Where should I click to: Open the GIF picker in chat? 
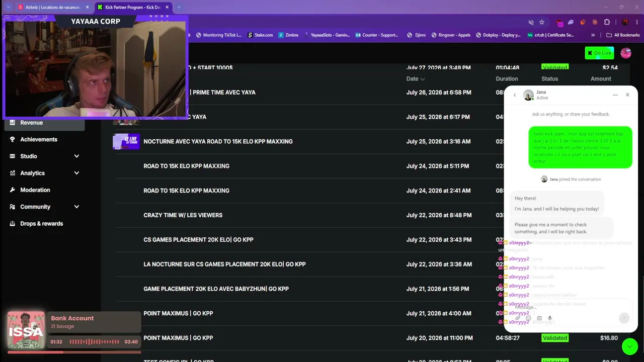pyautogui.click(x=539, y=318)
